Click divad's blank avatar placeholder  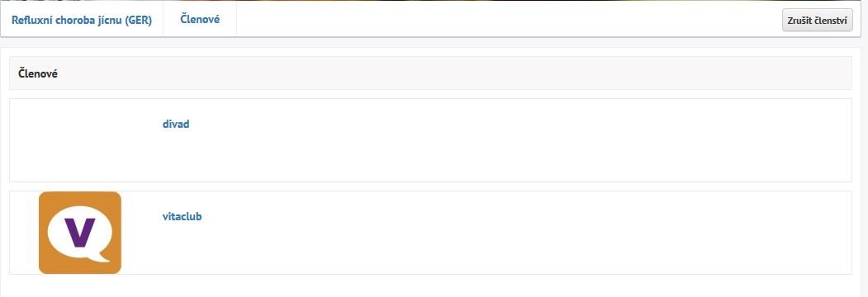(80, 140)
